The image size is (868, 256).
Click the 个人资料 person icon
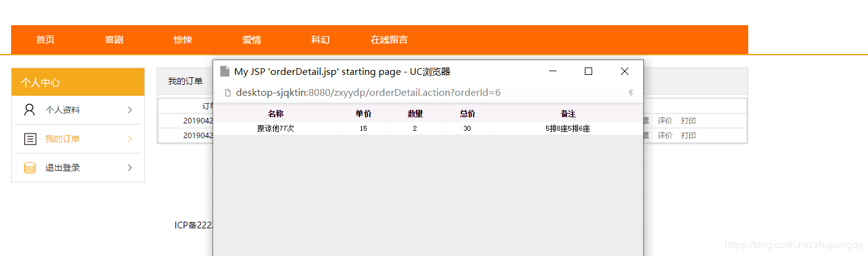point(29,111)
